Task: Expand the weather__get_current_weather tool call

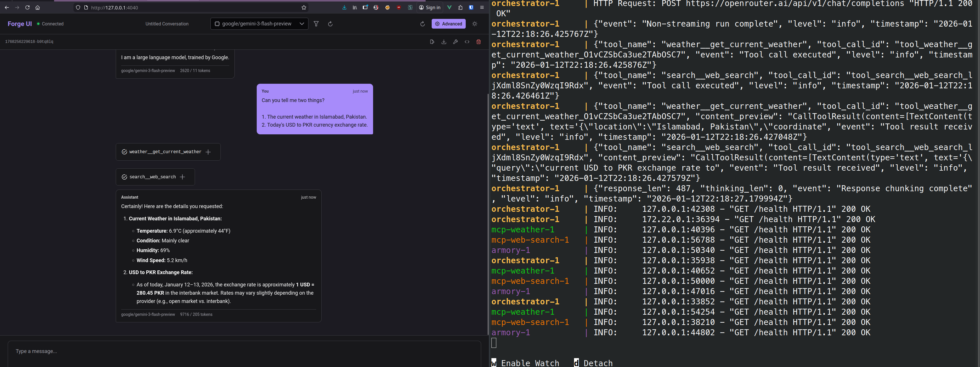Action: (x=208, y=152)
